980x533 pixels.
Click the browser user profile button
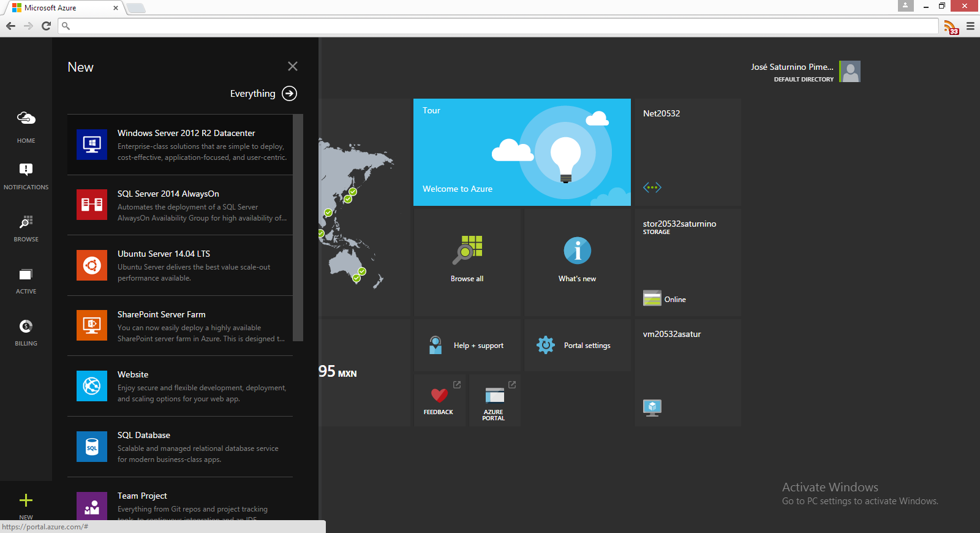click(x=905, y=6)
